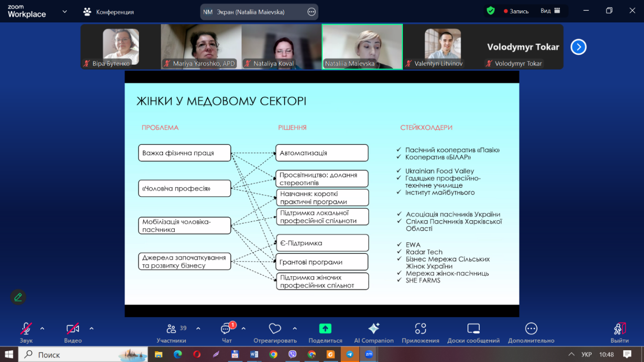Click Конференция tab

109,12
